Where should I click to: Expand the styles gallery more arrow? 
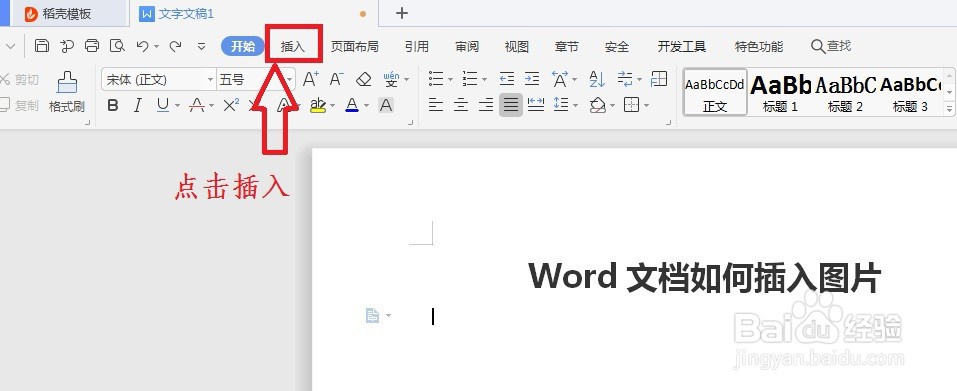(950, 109)
